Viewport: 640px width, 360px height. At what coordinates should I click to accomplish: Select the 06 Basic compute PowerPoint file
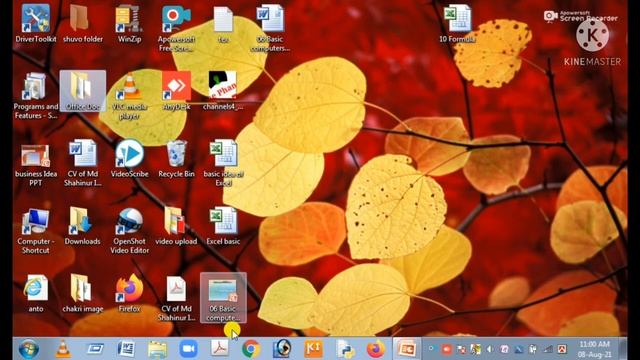click(x=223, y=298)
